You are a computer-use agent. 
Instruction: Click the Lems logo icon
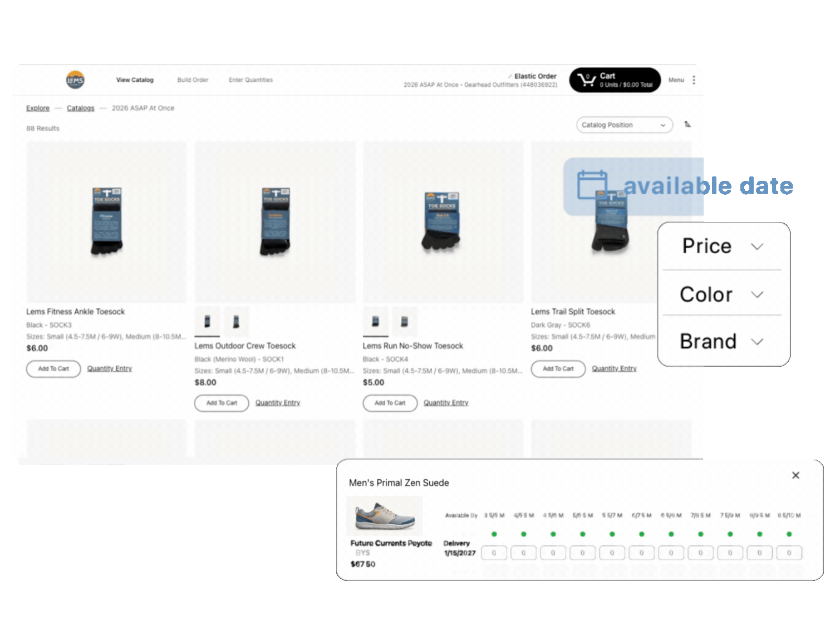click(75, 80)
